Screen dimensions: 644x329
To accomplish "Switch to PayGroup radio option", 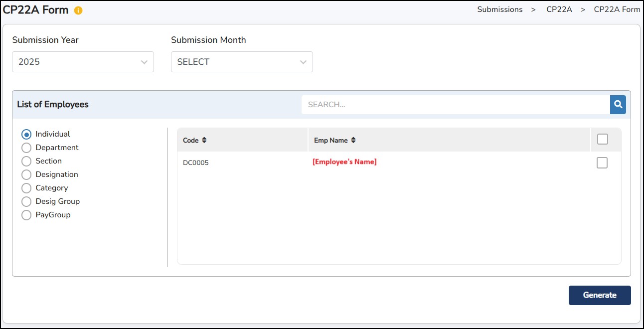I will point(26,215).
